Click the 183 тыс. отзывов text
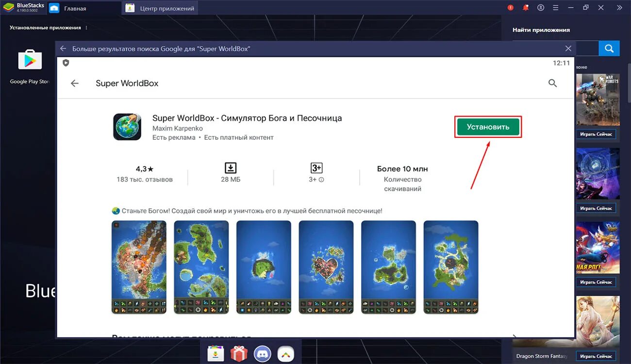 coord(145,180)
